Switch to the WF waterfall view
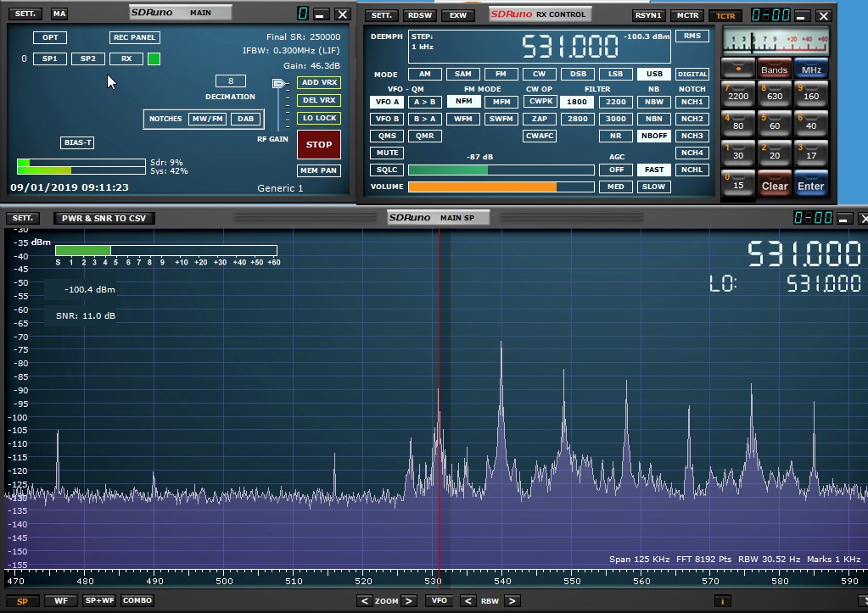Image resolution: width=868 pixels, height=613 pixels. point(61,601)
